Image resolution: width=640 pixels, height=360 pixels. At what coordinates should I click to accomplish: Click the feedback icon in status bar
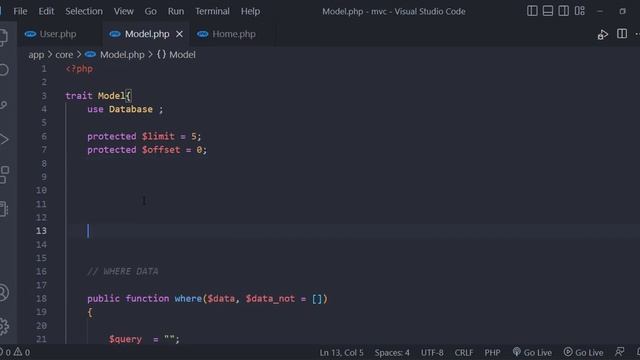(x=620, y=352)
